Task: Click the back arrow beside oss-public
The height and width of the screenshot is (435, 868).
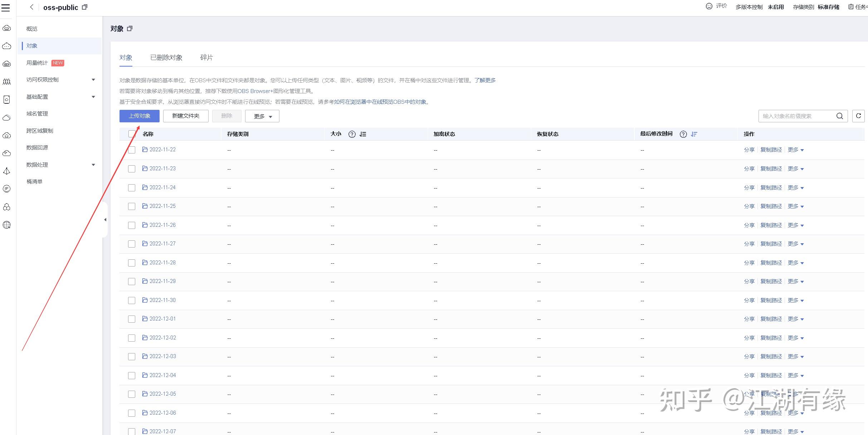Action: 31,7
